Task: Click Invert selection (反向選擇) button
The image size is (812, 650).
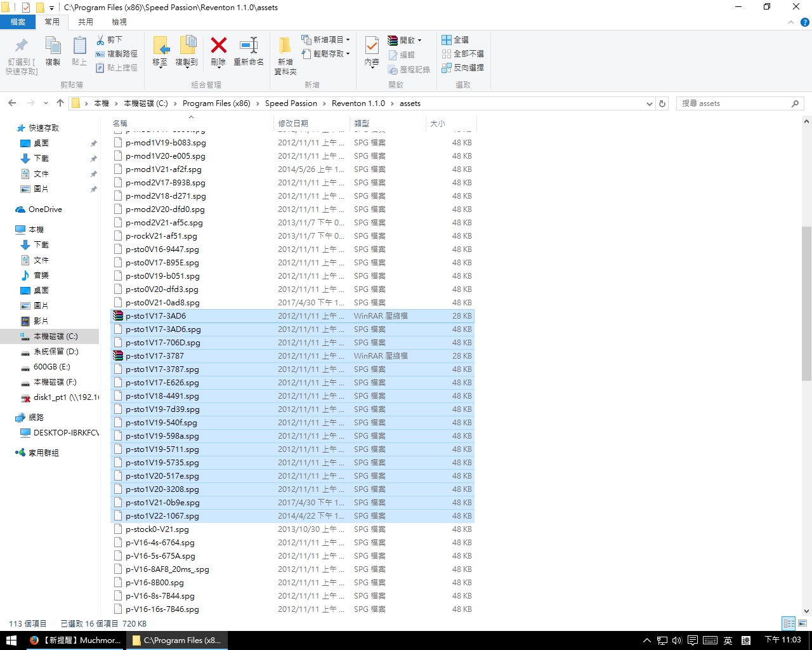Action: [x=463, y=68]
